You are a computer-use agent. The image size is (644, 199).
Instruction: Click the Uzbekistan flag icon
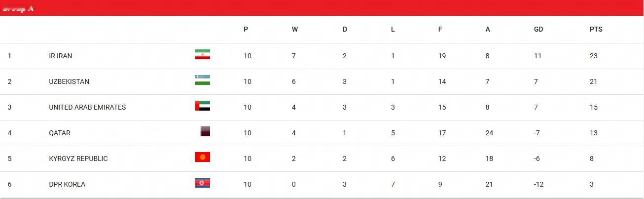tap(203, 80)
